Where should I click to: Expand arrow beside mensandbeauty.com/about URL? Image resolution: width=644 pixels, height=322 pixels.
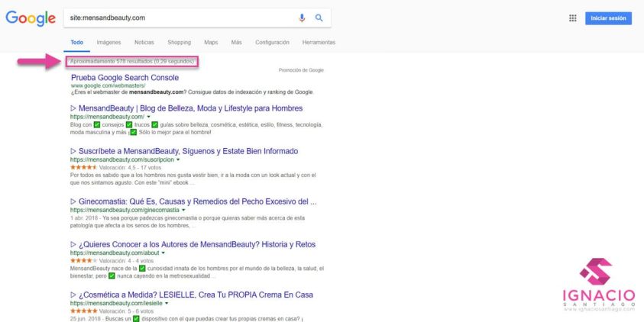(163, 253)
